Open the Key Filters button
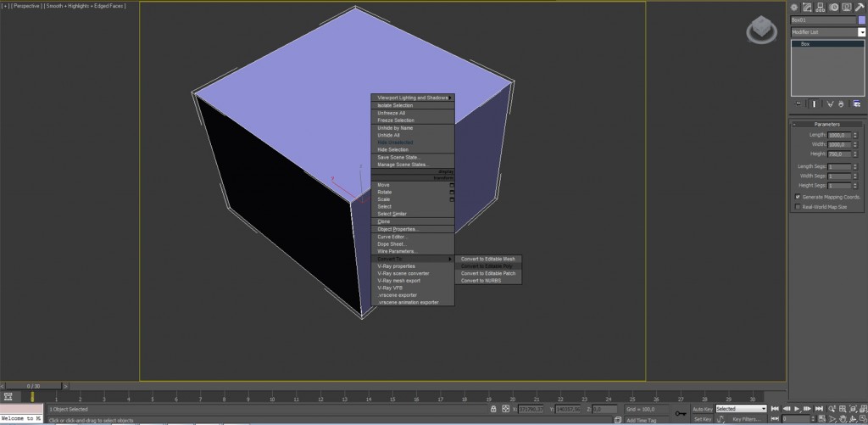 (746, 419)
